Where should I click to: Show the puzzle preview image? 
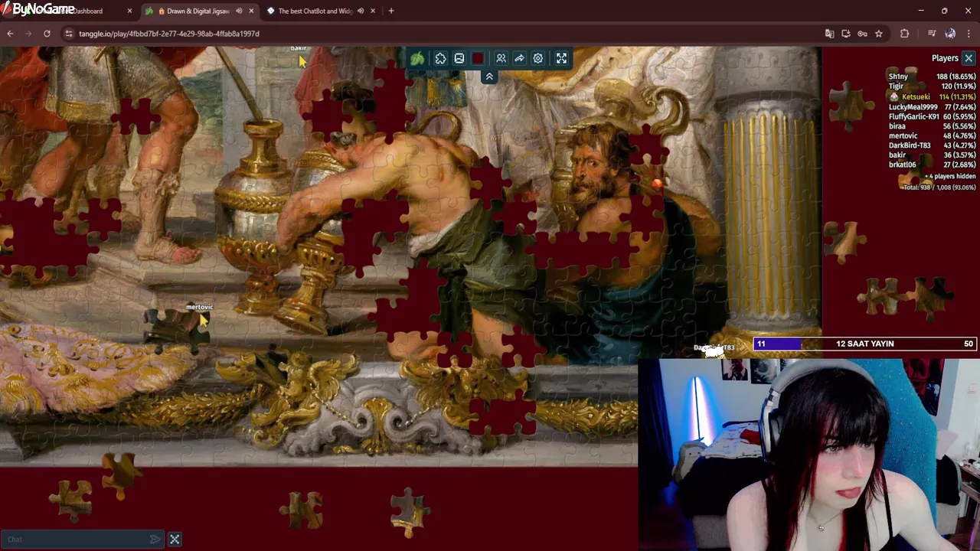click(459, 58)
